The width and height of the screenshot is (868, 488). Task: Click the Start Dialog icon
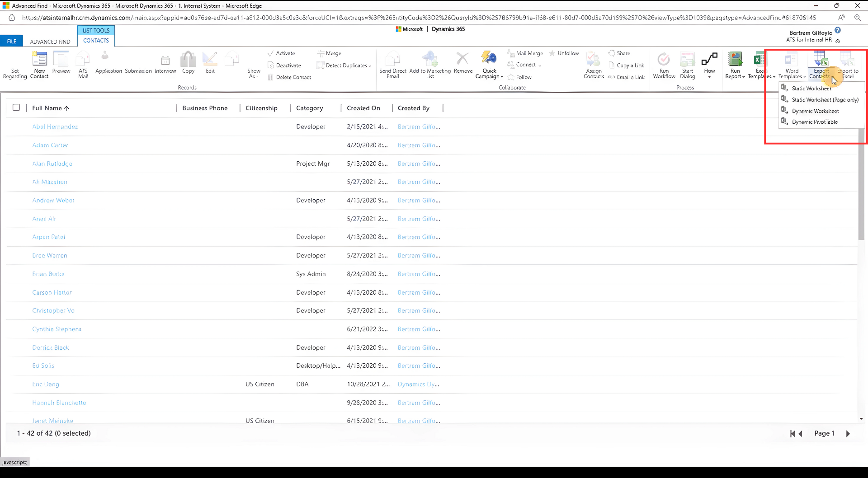688,66
